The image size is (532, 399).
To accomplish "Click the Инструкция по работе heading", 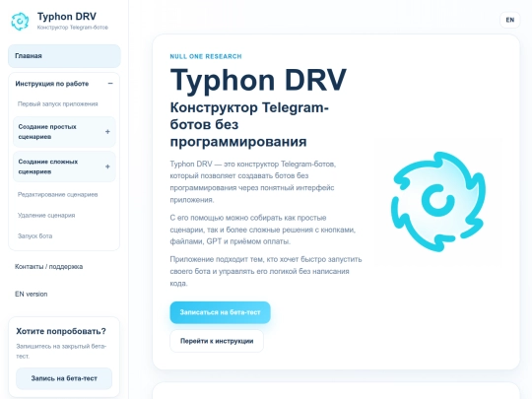I will [x=52, y=84].
